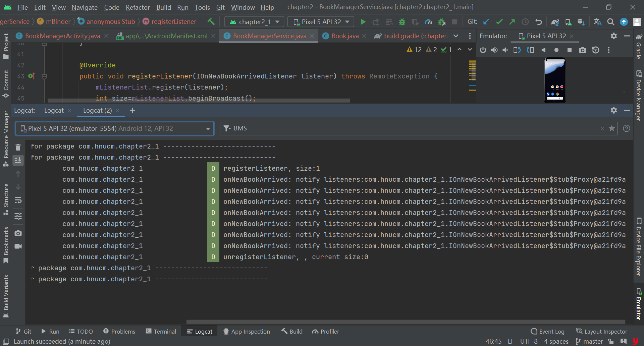
Task: Click the emulator power button
Action: [x=483, y=50]
